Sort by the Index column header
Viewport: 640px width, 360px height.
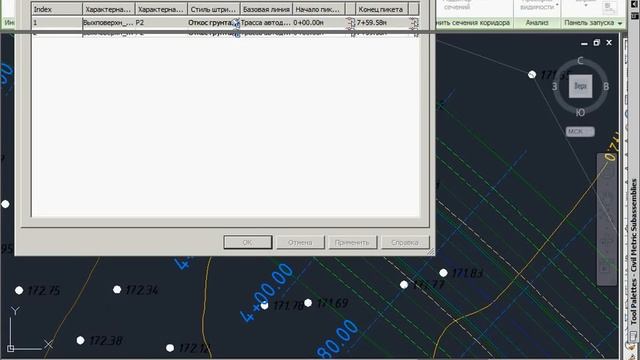click(57, 9)
